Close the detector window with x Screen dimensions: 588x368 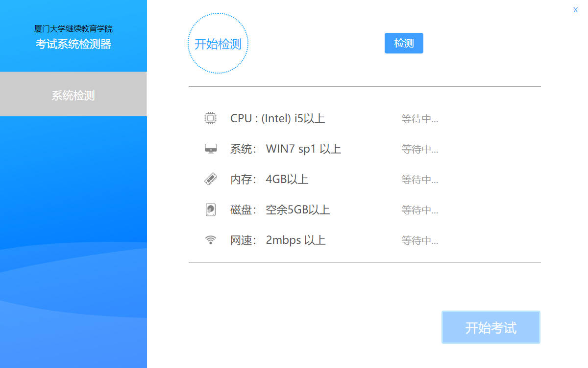pyautogui.click(x=575, y=10)
